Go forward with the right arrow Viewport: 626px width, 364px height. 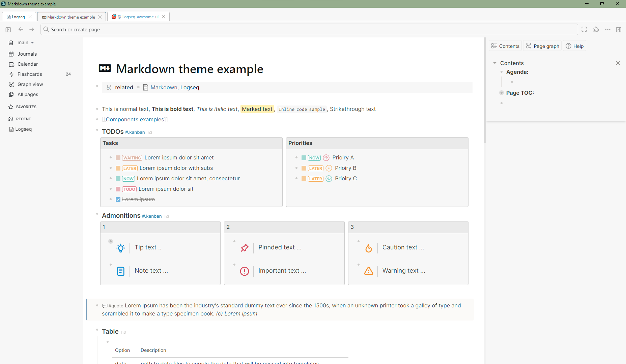point(32,30)
